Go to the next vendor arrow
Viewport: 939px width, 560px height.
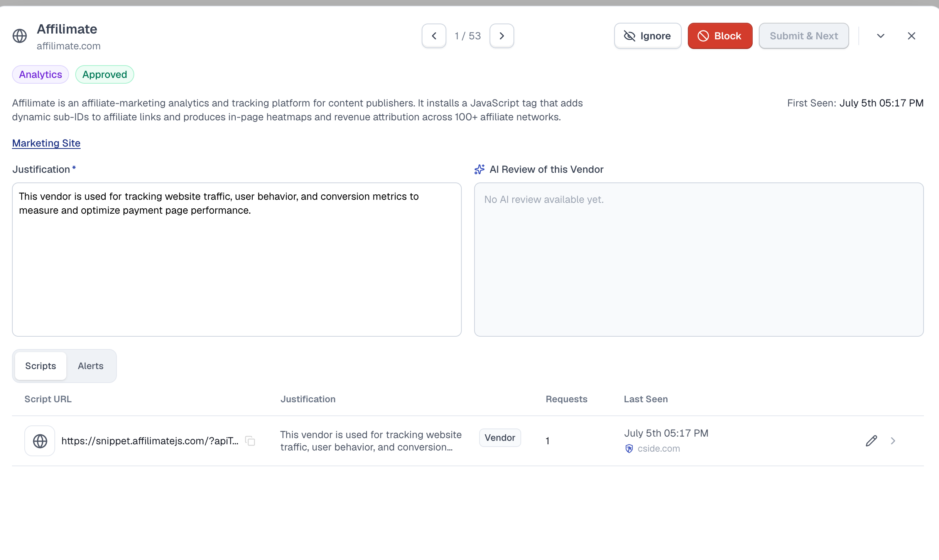point(502,36)
